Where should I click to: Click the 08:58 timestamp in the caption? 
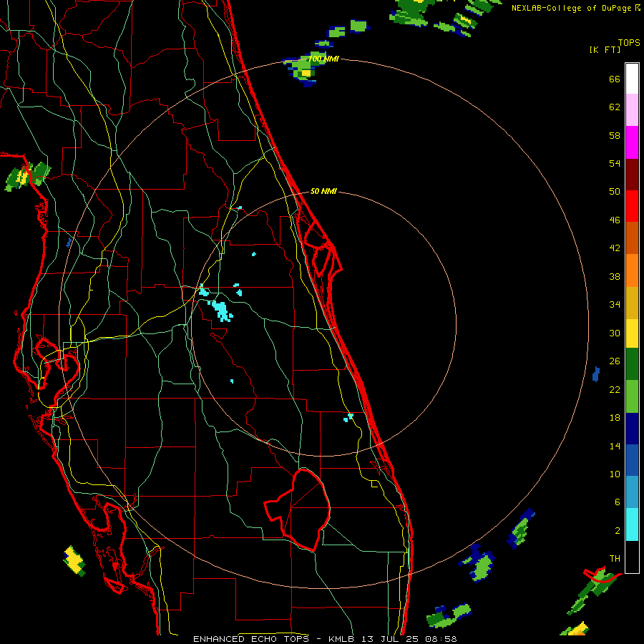click(441, 639)
